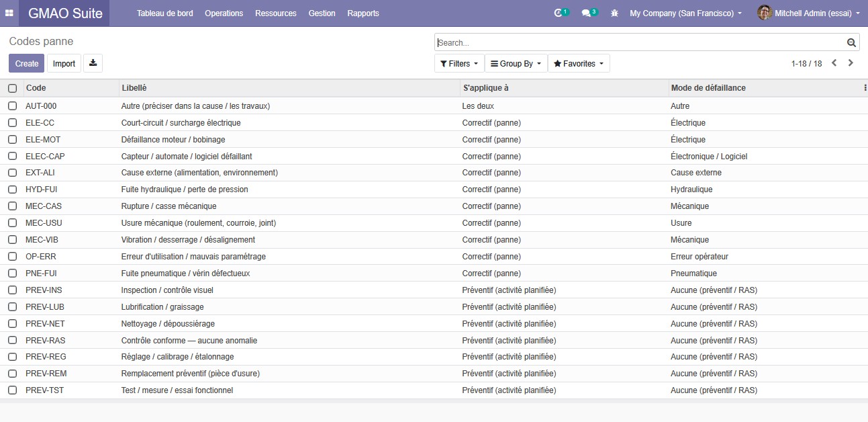The height and width of the screenshot is (422, 868).
Task: Click 'Électronique / Logiciel' failure mode cell
Action: [x=709, y=157]
